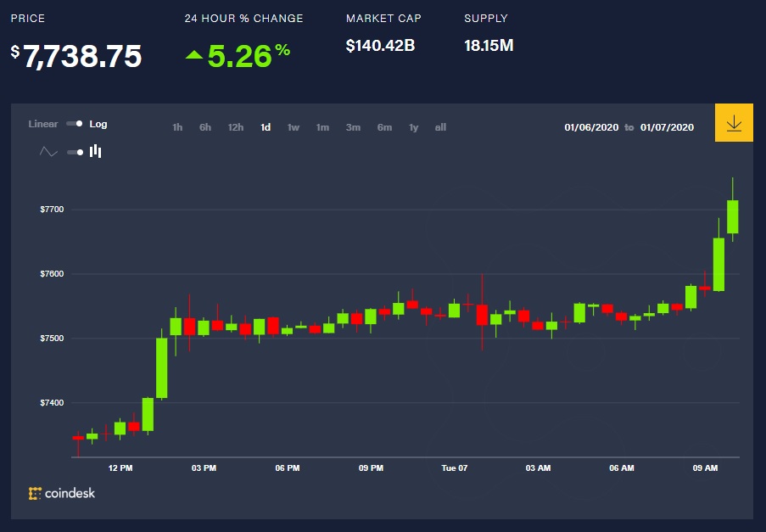Screen dimensions: 766x532
Task: Open the CoinDesk logo link
Action: tap(62, 494)
